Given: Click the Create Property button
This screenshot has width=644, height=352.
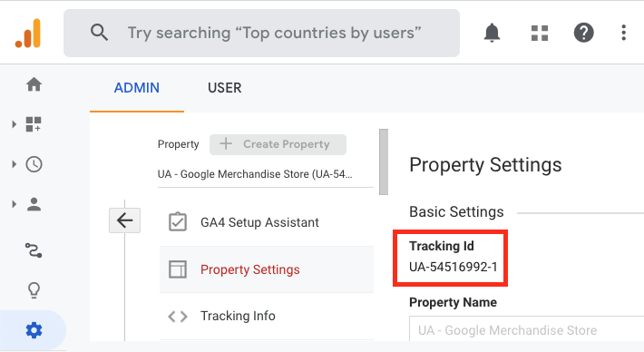Looking at the screenshot, I should pos(278,144).
